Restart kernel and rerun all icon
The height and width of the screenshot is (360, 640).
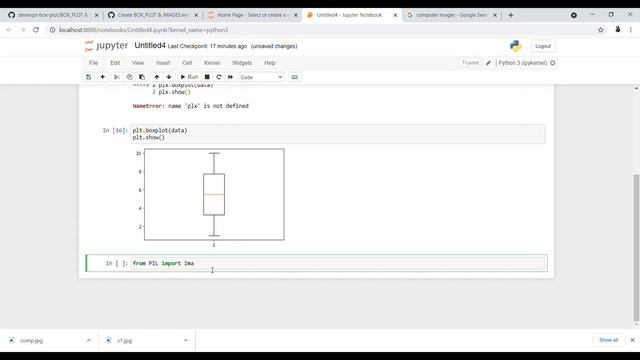tap(230, 77)
